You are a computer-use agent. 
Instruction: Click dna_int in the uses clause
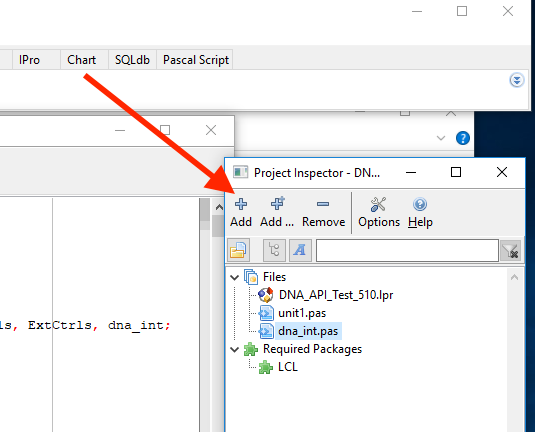(x=136, y=325)
